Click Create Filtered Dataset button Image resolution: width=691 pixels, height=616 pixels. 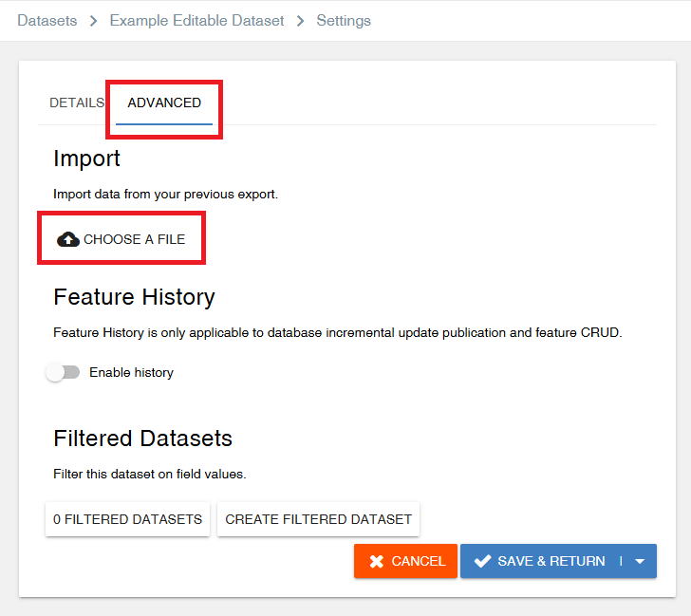[318, 519]
